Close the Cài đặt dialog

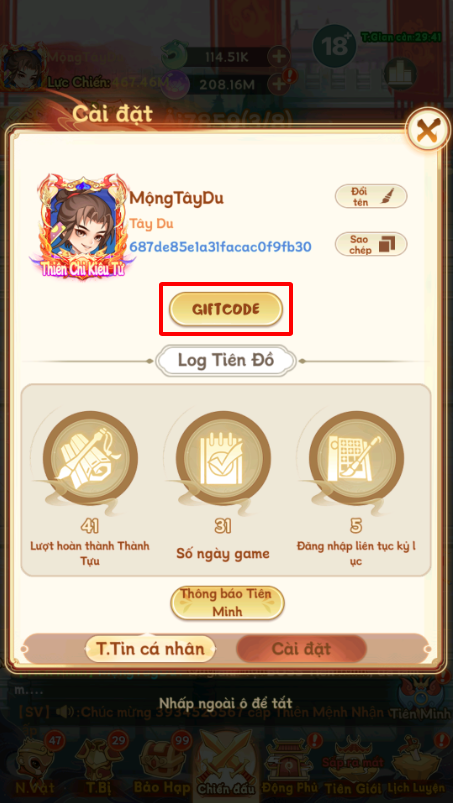click(426, 132)
